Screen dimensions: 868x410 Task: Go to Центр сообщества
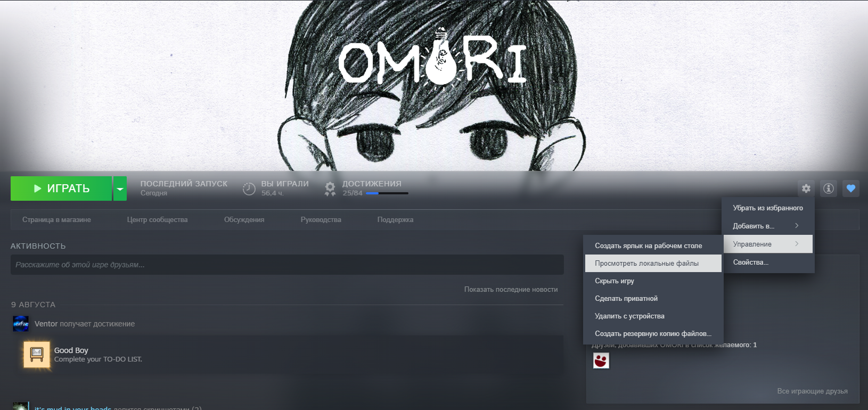click(157, 219)
